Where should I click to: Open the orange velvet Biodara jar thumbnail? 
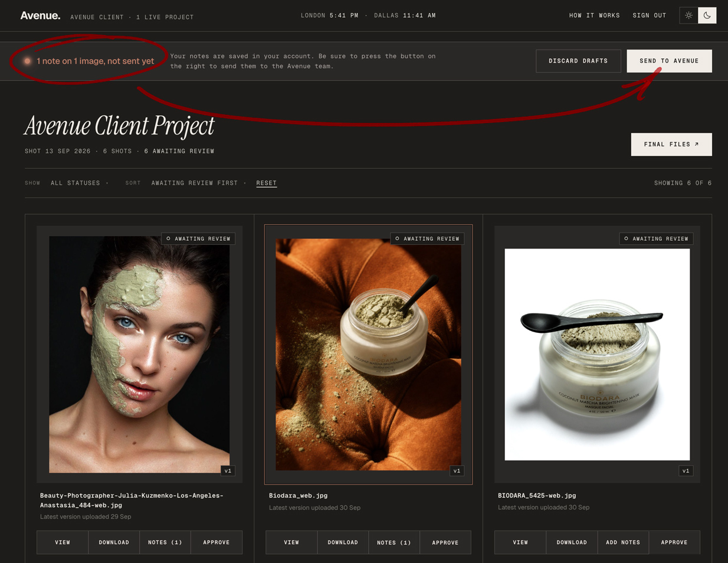[368, 354]
